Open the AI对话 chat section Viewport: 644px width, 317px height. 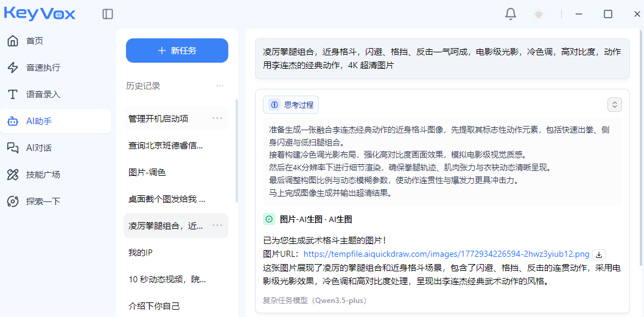point(38,148)
